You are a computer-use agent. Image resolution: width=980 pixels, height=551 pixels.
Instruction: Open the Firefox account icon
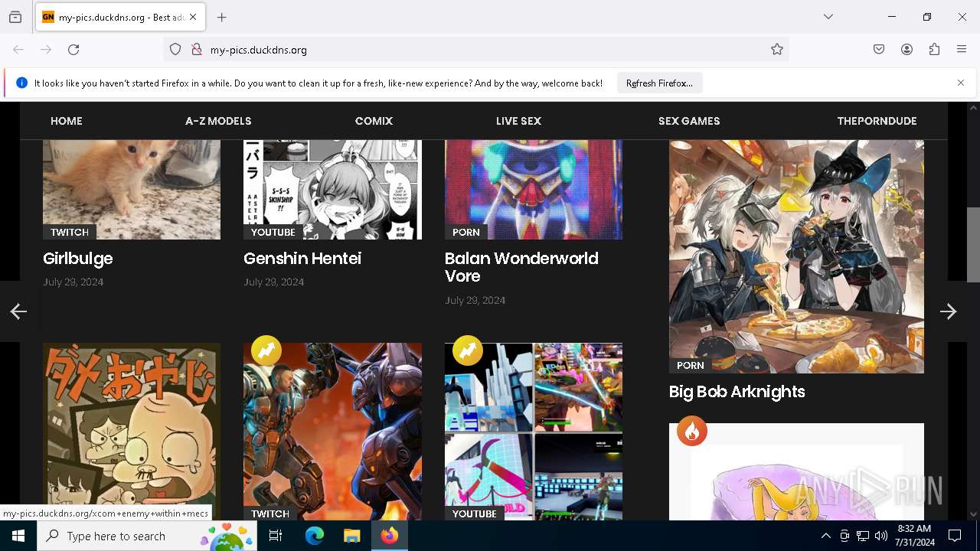(906, 50)
